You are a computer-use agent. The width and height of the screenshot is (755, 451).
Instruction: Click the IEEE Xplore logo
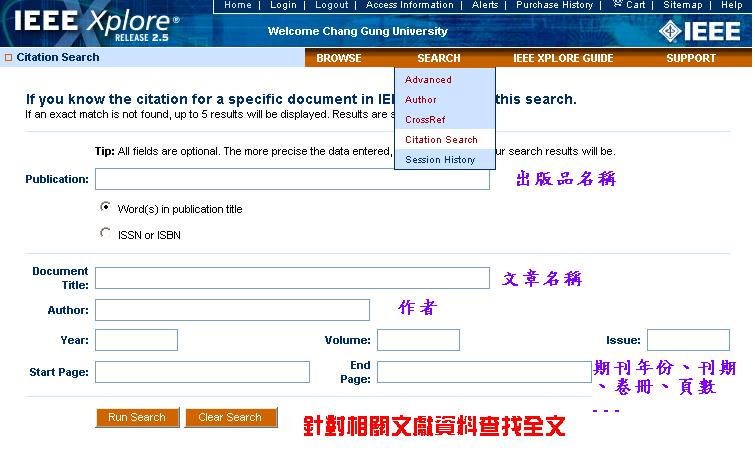point(97,25)
